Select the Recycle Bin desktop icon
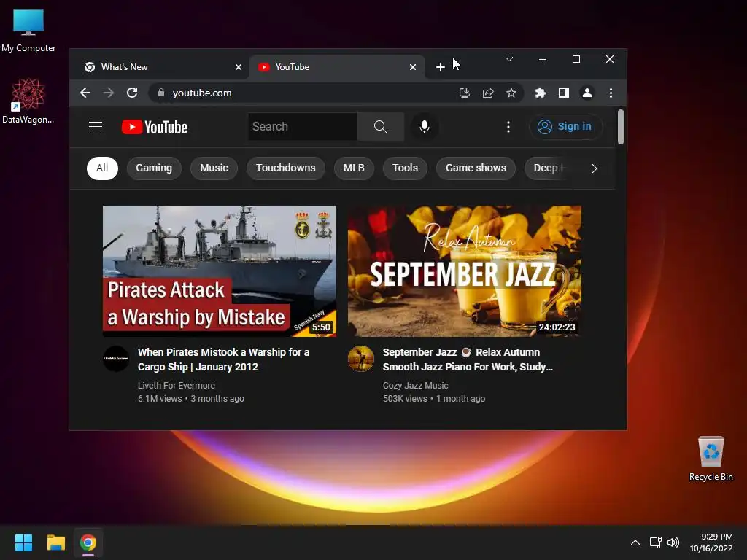 coord(711,459)
